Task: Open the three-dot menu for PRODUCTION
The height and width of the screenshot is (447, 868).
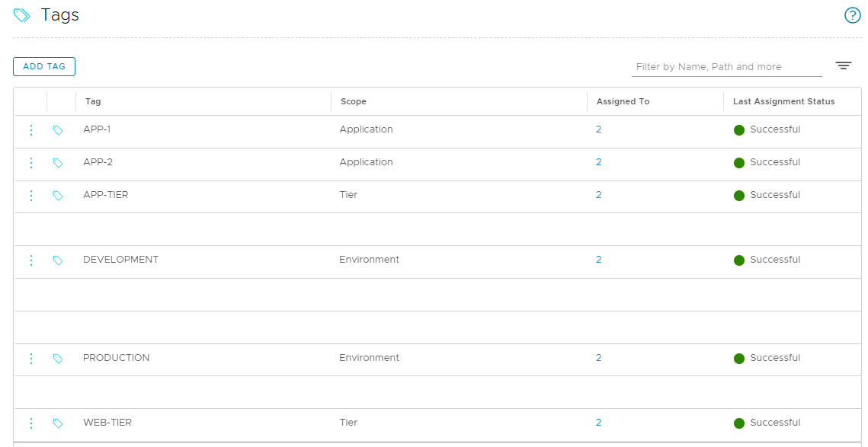Action: point(31,359)
